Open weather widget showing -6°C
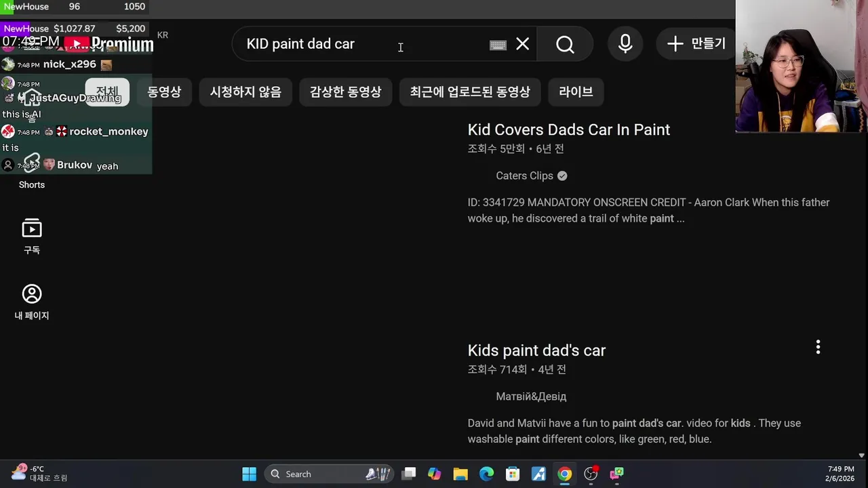Screen dimensions: 868x488 point(39,473)
